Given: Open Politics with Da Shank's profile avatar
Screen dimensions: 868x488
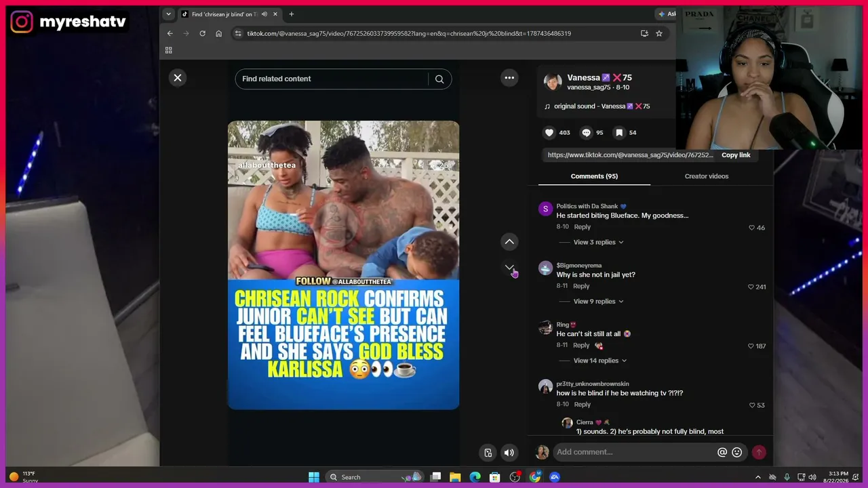Looking at the screenshot, I should click(x=546, y=209).
